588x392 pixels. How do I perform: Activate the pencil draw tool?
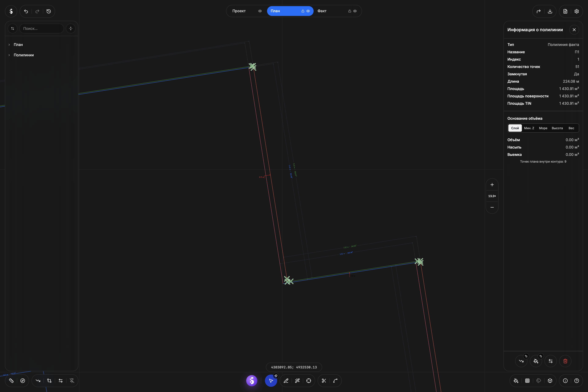(x=286, y=381)
